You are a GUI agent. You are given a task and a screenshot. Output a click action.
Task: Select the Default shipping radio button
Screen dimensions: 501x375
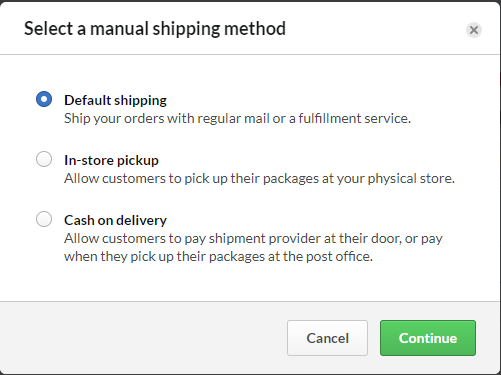pyautogui.click(x=44, y=99)
